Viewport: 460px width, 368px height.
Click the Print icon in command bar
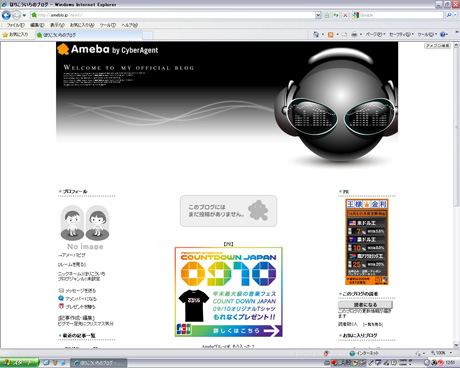coord(354,34)
